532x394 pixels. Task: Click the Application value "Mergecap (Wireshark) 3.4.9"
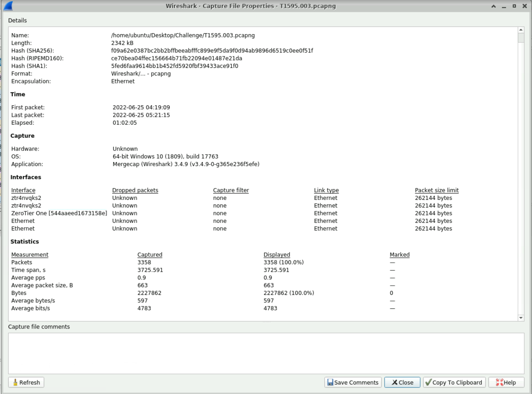[186, 164]
